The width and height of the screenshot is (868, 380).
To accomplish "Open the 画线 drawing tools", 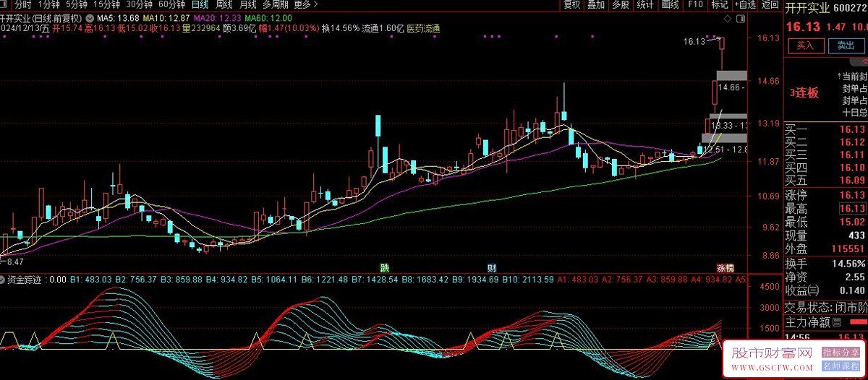I will click(670, 5).
